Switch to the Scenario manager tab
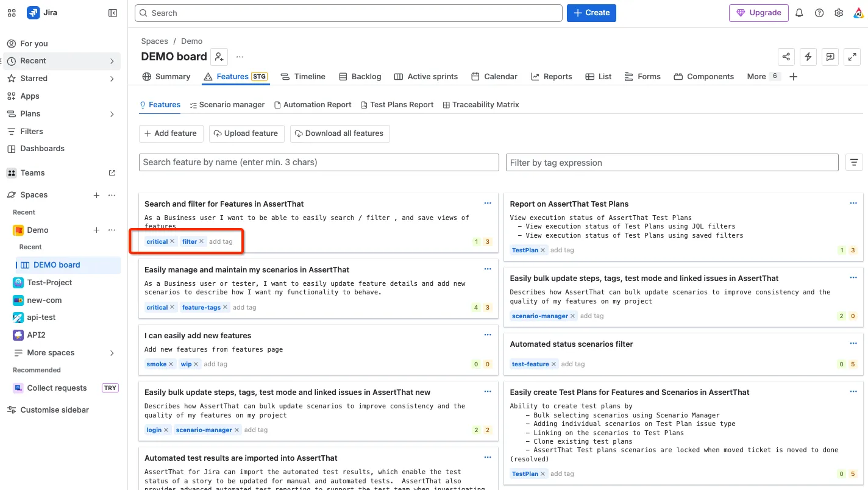Image resolution: width=868 pixels, height=490 pixels. coord(227,105)
